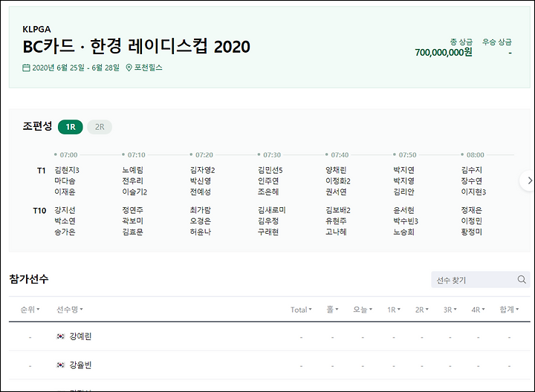Click player name 강지선
Screen dimensions: 535x392
coord(65,210)
